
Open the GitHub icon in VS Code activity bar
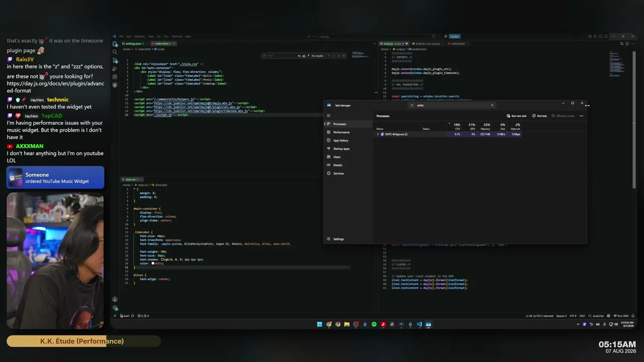[x=115, y=85]
